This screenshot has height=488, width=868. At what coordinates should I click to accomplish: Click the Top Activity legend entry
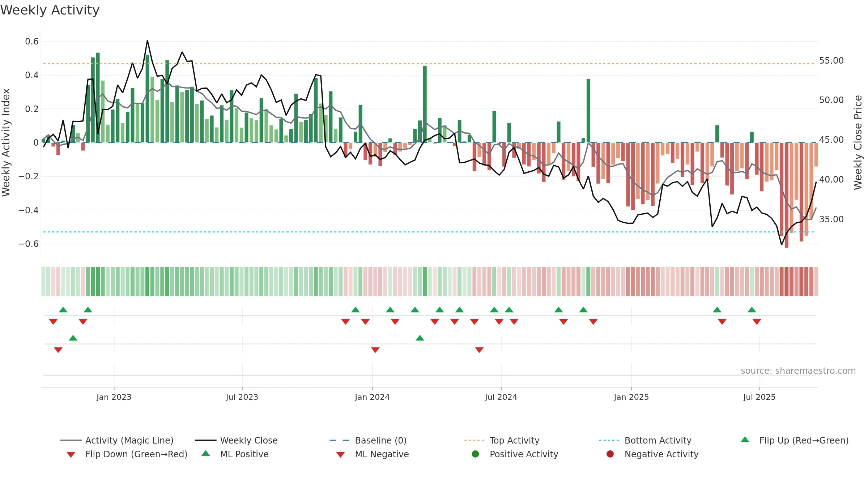click(502, 440)
